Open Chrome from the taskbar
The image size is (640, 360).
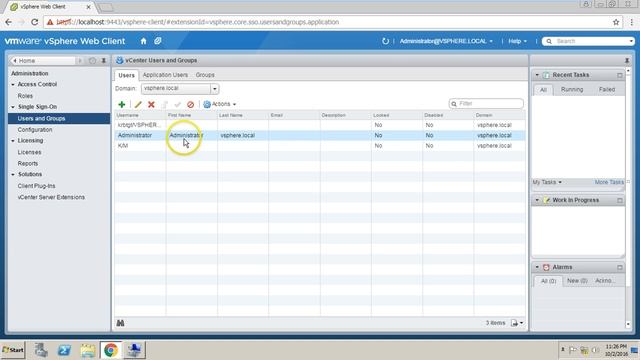(111, 350)
